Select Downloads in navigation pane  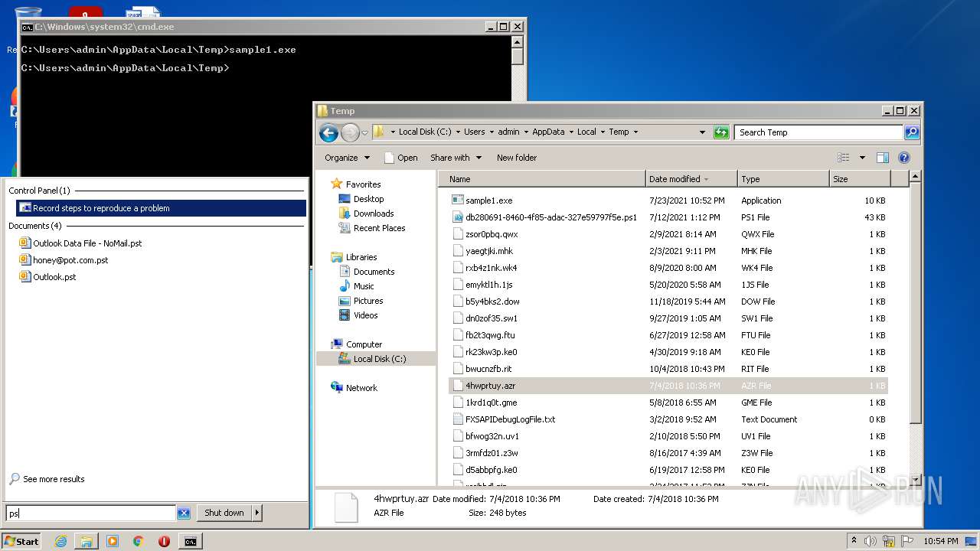tap(374, 214)
